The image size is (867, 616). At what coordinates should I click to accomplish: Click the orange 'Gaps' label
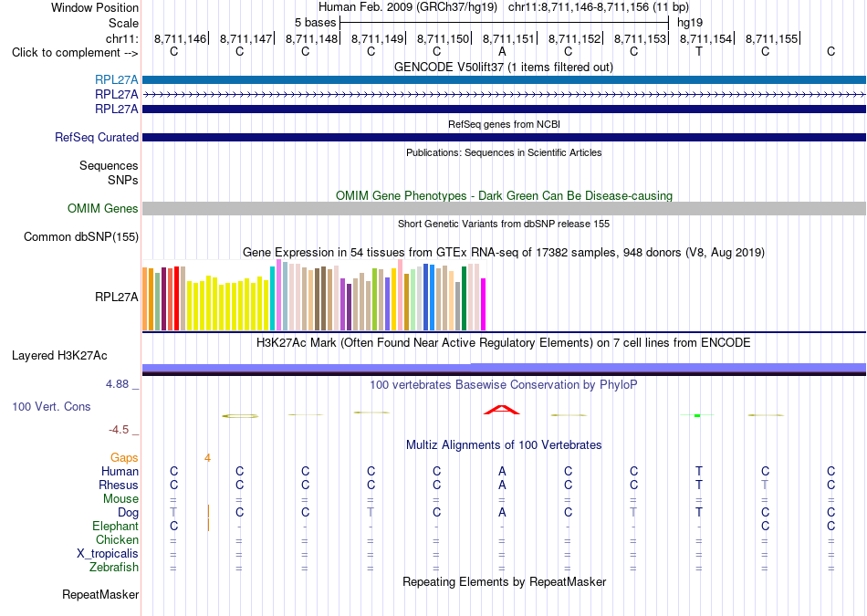tap(124, 458)
